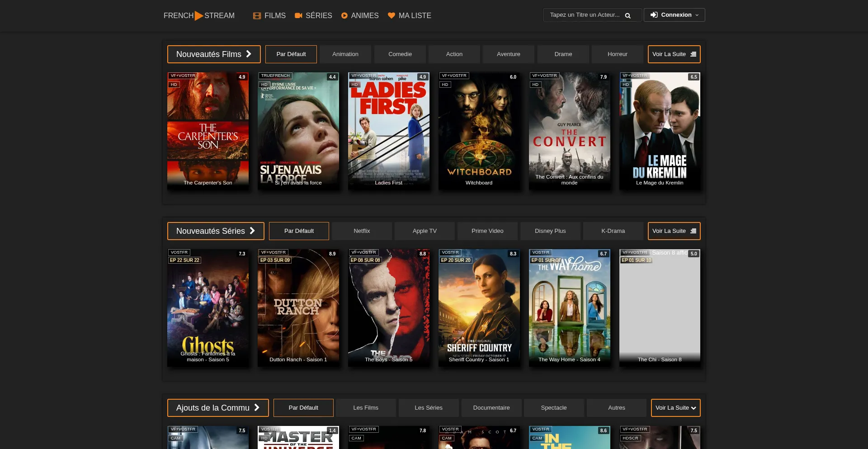This screenshot has height=449, width=868.
Task: Click the film strip icon beside FILMS
Action: pyautogui.click(x=257, y=16)
